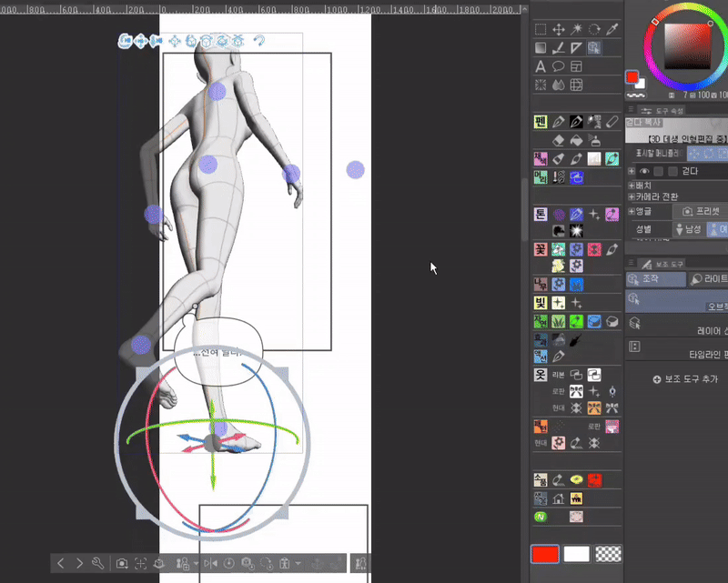The image size is (728, 583).
Task: Select the Auto select magic wand tool
Action: (x=576, y=30)
